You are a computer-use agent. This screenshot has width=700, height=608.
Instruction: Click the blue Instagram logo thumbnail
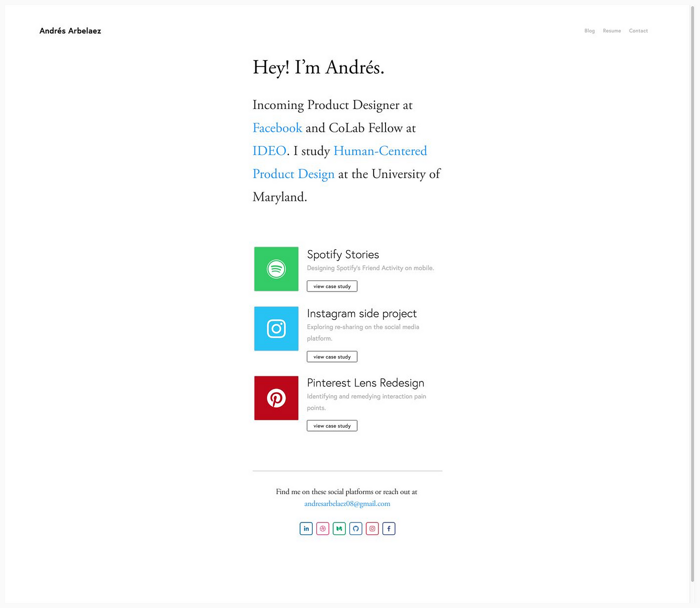click(276, 328)
